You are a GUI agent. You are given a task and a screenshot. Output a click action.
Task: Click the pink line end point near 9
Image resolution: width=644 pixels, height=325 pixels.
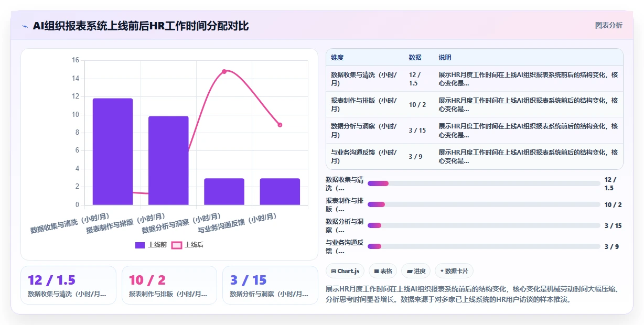[280, 125]
